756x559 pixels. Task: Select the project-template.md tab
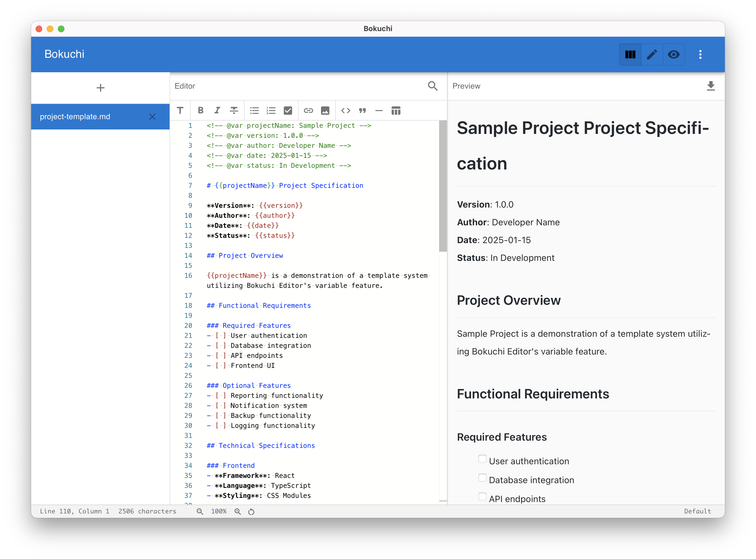click(75, 117)
